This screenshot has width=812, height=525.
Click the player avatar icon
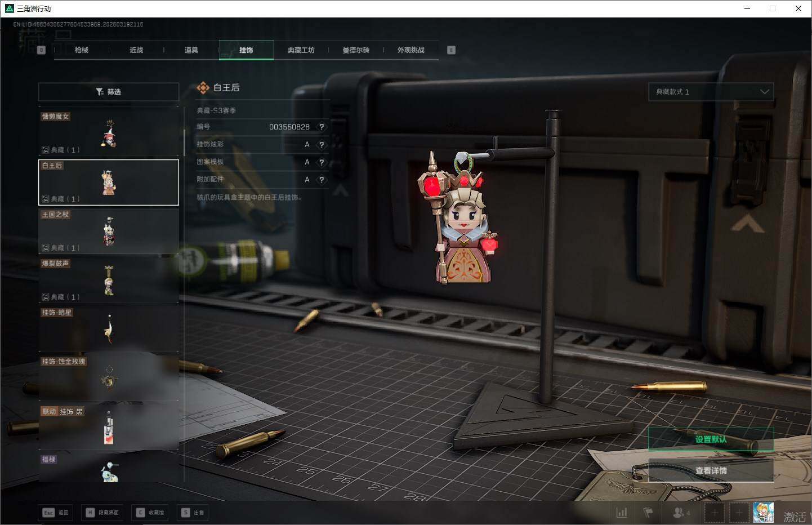(763, 513)
